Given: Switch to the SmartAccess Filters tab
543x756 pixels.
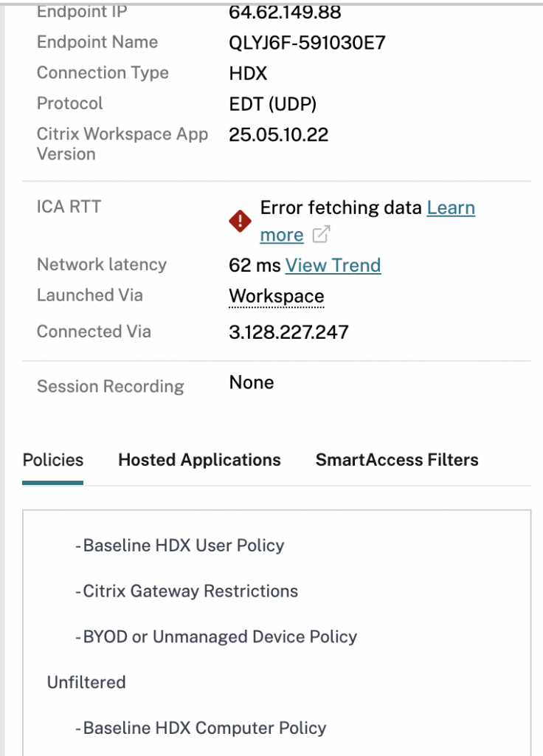Looking at the screenshot, I should (x=397, y=459).
